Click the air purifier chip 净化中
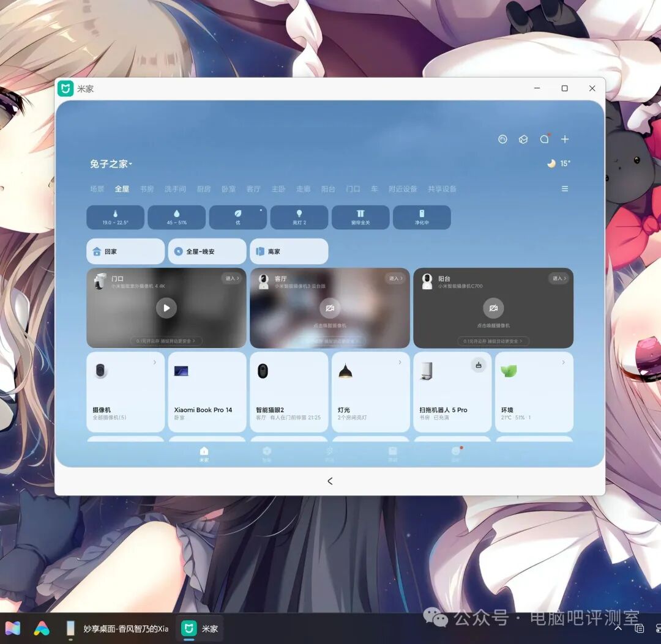Screen dimensions: 661x644 (422, 217)
